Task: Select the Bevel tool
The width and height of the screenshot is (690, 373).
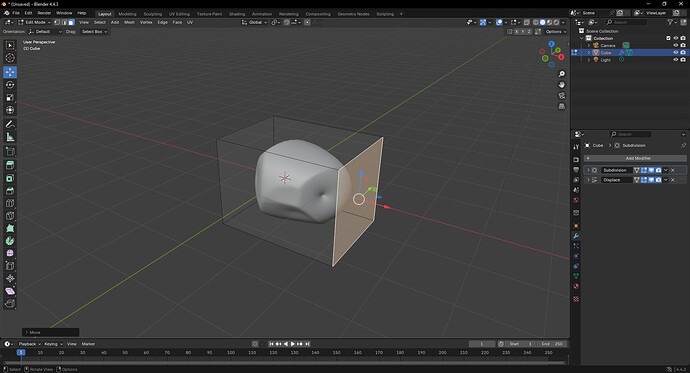Action: [x=10, y=191]
